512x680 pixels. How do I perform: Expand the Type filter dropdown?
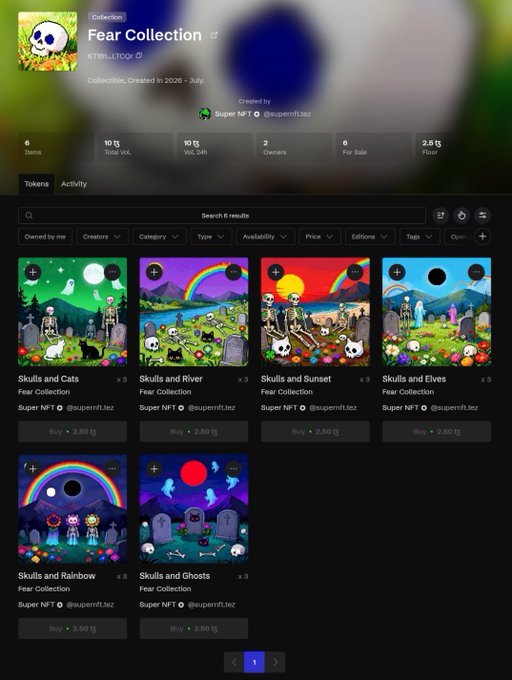pyautogui.click(x=211, y=236)
